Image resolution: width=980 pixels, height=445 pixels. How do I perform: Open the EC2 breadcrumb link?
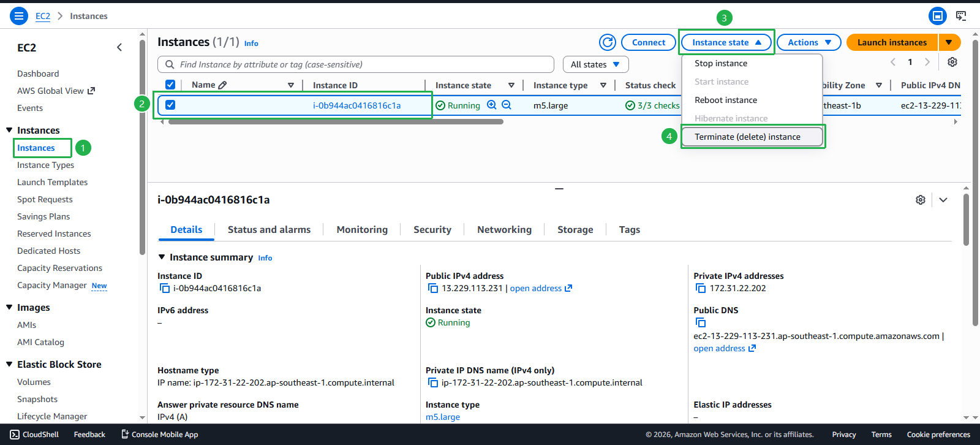click(43, 16)
